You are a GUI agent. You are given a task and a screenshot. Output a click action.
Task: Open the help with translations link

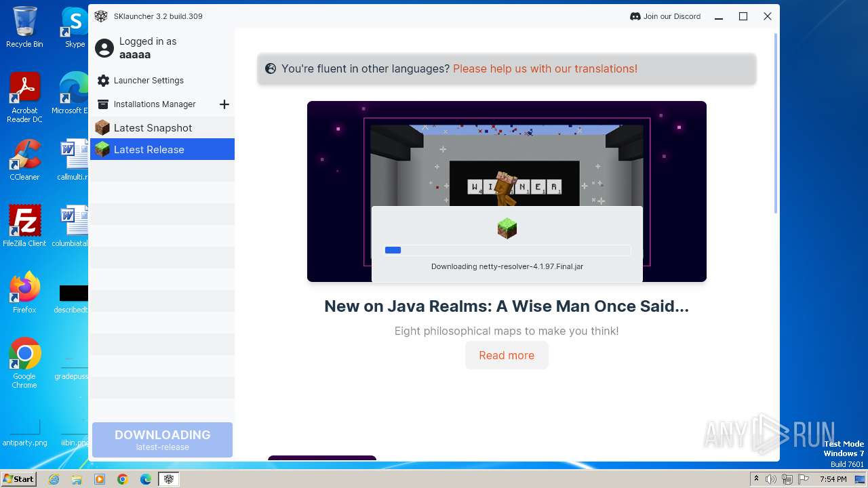pyautogui.click(x=545, y=68)
